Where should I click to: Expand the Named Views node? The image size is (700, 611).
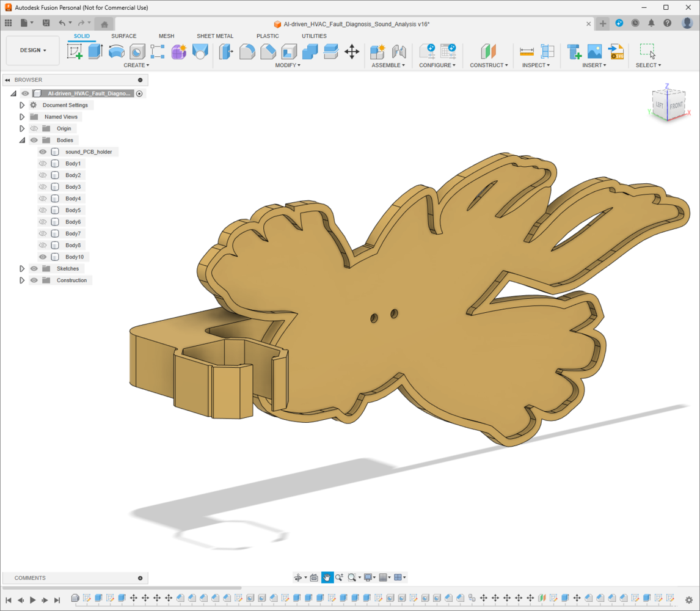(x=22, y=117)
